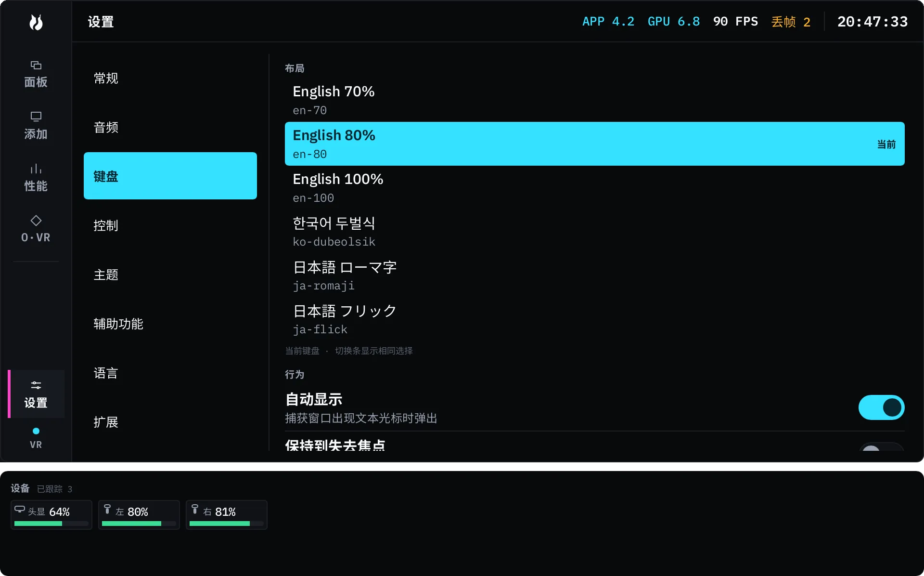
Task: Click the 行为 section heading
Action: coord(295,374)
